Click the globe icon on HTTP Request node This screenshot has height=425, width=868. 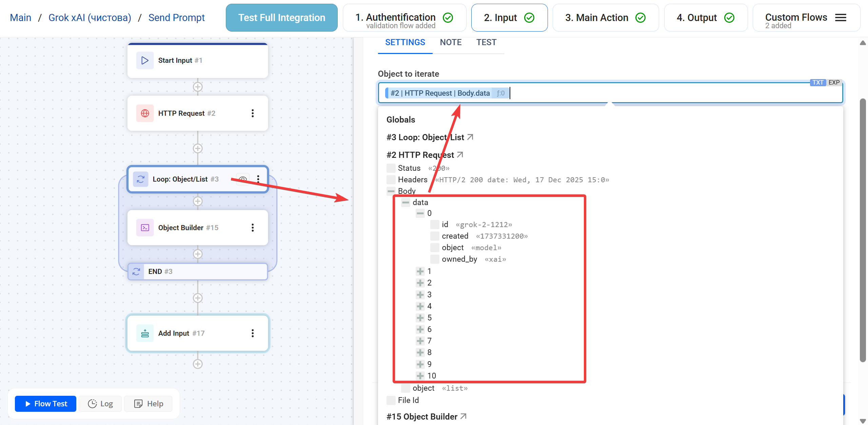click(145, 113)
